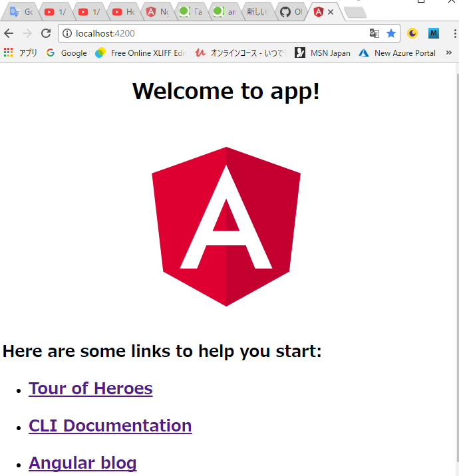Image resolution: width=459 pixels, height=476 pixels.
Task: Click the Angular logo image
Action: coord(226,227)
